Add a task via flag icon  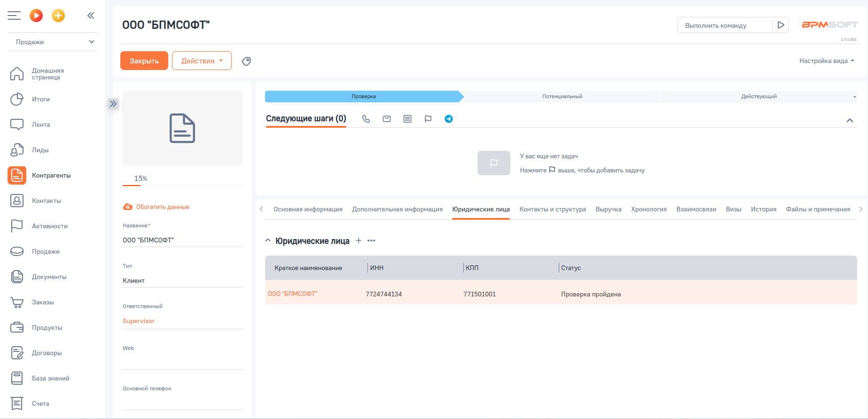coord(428,119)
